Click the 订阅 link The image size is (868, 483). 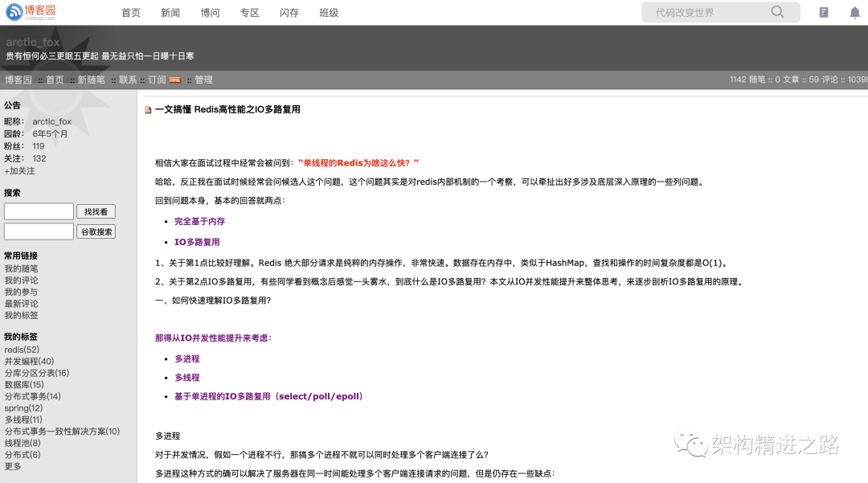coord(157,80)
